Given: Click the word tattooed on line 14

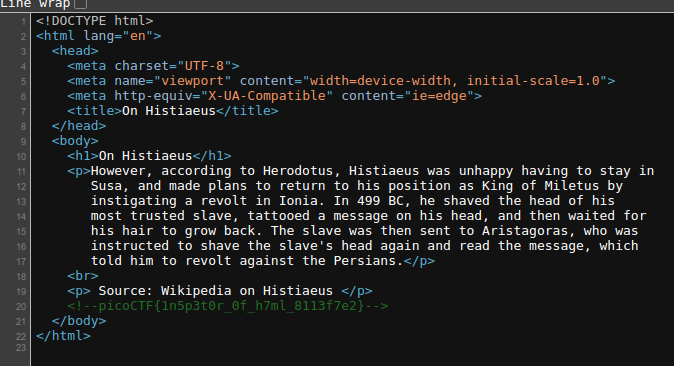Looking at the screenshot, I should coord(279,216).
